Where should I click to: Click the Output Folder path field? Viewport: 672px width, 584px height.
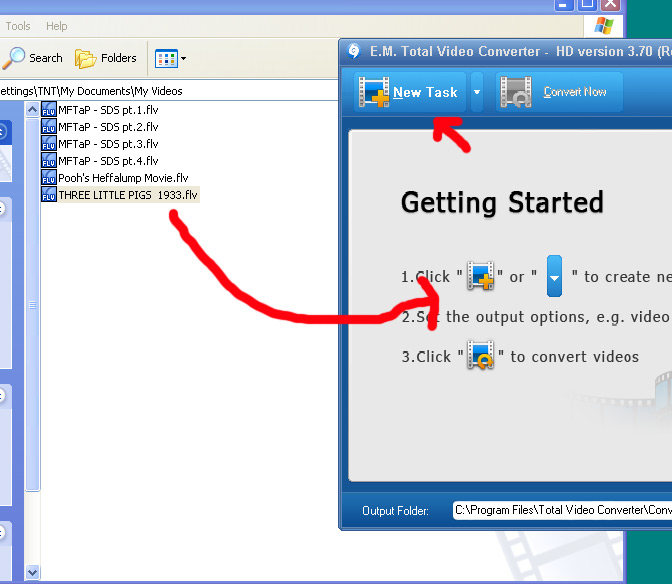click(562, 510)
